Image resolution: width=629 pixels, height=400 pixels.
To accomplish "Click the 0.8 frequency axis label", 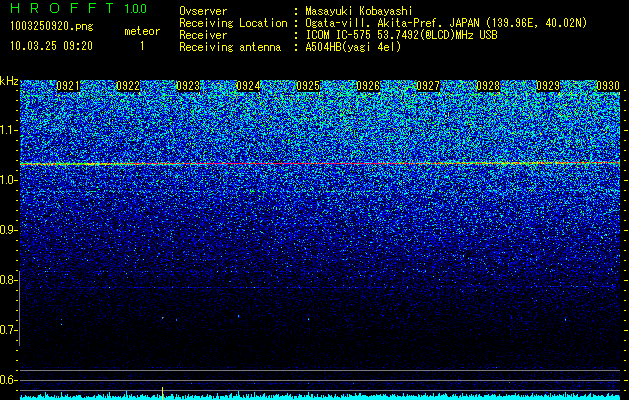I will [x=8, y=280].
